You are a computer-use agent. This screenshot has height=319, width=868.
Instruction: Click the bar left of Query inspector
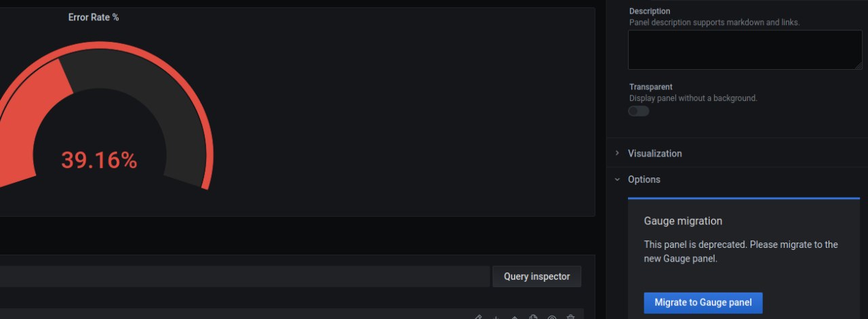click(245, 276)
